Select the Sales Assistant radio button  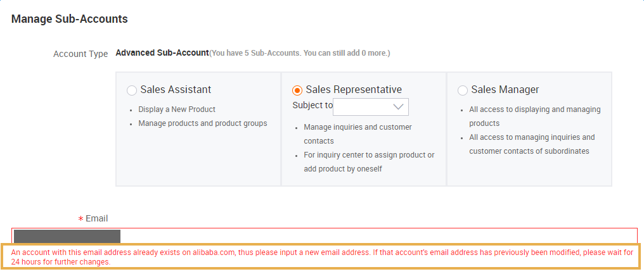pos(132,90)
